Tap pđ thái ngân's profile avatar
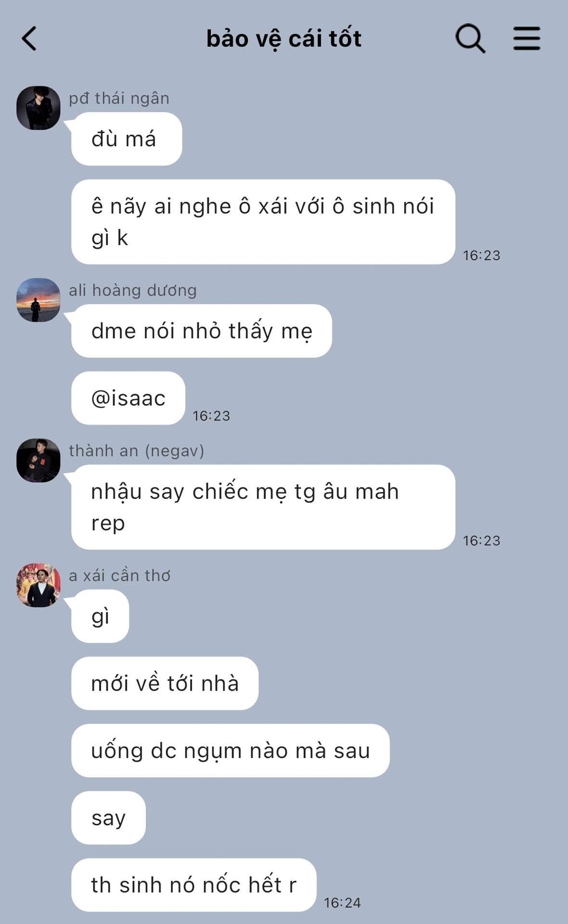568x924 pixels. tap(39, 108)
